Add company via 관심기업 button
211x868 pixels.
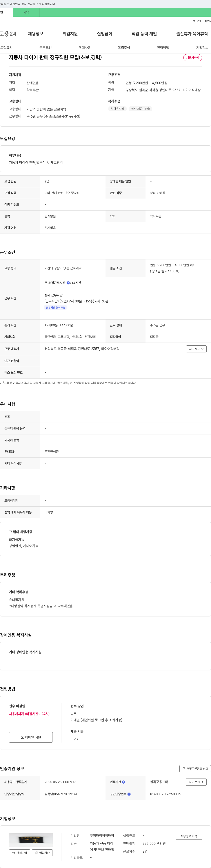point(20,853)
